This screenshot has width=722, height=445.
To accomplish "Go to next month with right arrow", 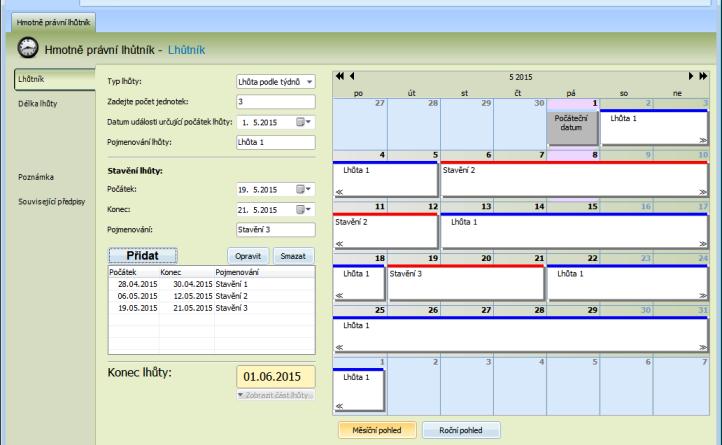I will pos(691,76).
